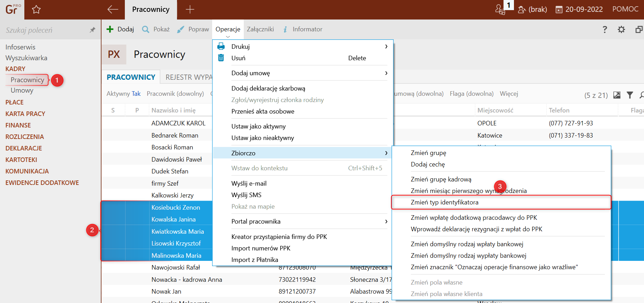
Task: Click the favorites star icon
Action: point(36,10)
